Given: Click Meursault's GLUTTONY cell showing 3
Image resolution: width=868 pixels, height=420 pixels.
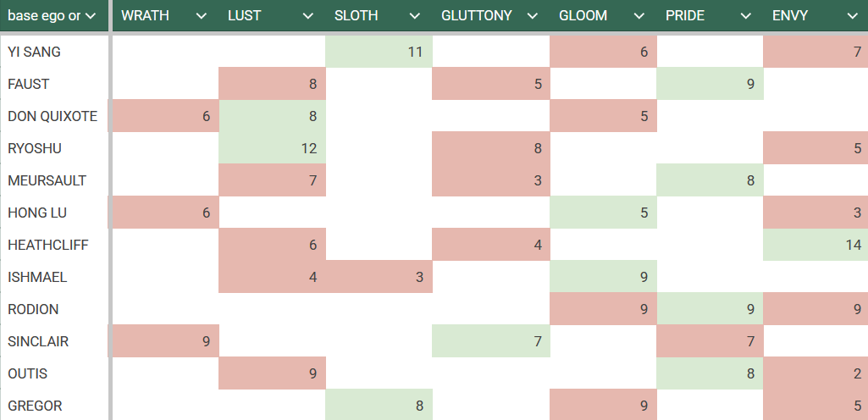Looking at the screenshot, I should pos(491,180).
